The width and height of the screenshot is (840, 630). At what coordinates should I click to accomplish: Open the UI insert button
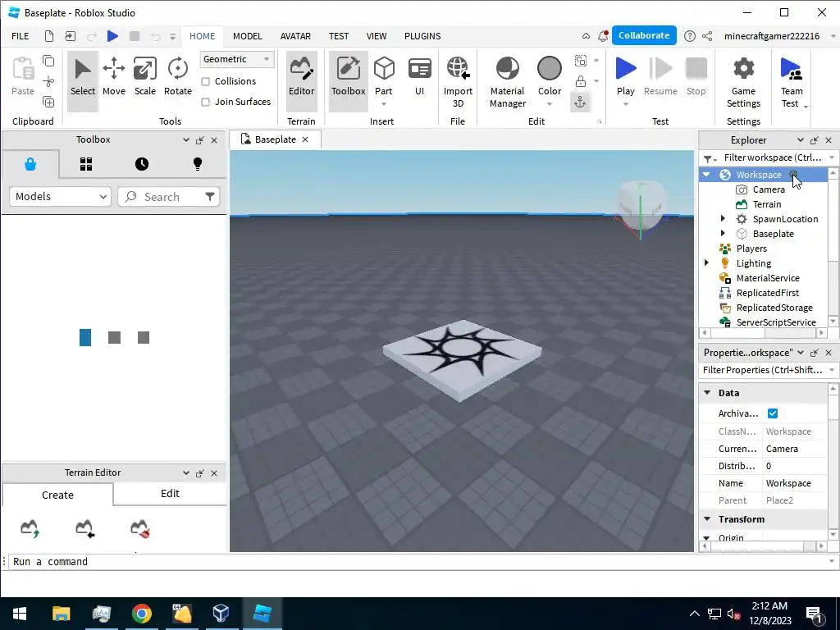pyautogui.click(x=419, y=78)
